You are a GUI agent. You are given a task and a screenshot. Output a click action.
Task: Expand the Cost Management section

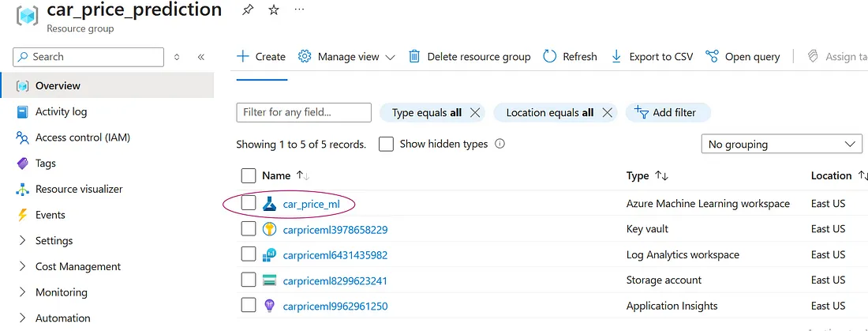tap(22, 266)
